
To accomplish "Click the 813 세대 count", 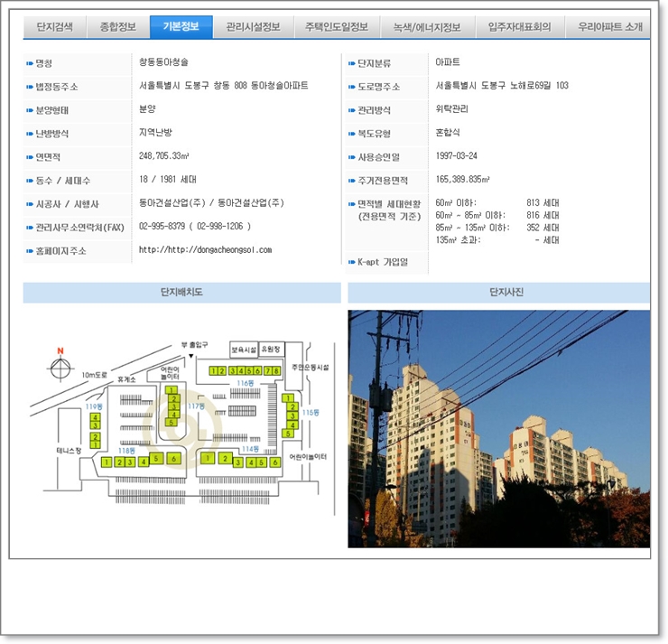I will (x=543, y=203).
